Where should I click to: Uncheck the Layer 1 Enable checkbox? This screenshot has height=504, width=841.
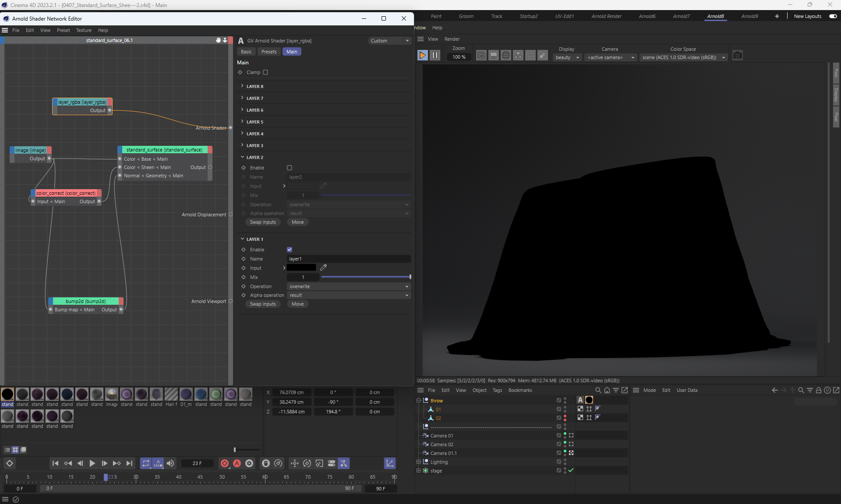coord(290,250)
